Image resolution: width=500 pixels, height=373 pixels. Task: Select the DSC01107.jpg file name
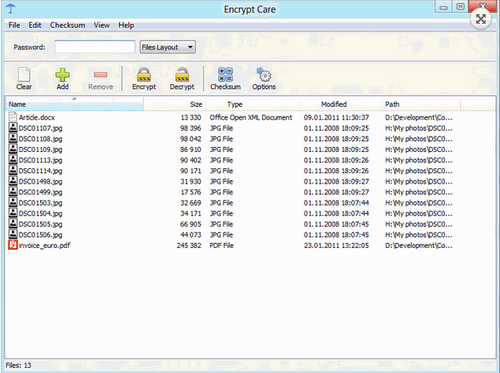(41, 128)
